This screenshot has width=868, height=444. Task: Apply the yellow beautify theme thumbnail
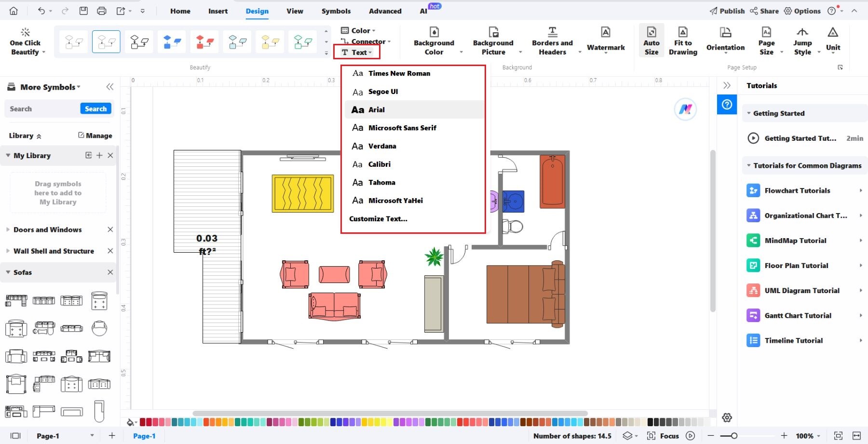(270, 42)
